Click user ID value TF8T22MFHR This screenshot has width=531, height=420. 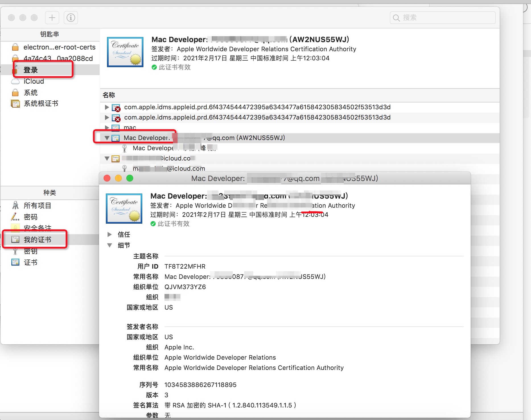[x=185, y=266]
